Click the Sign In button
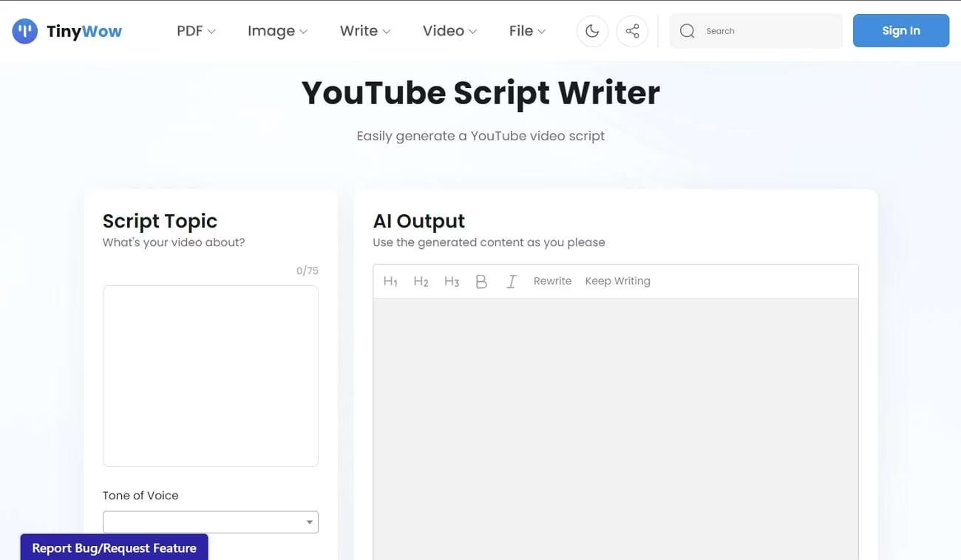This screenshot has width=961, height=560. tap(900, 31)
